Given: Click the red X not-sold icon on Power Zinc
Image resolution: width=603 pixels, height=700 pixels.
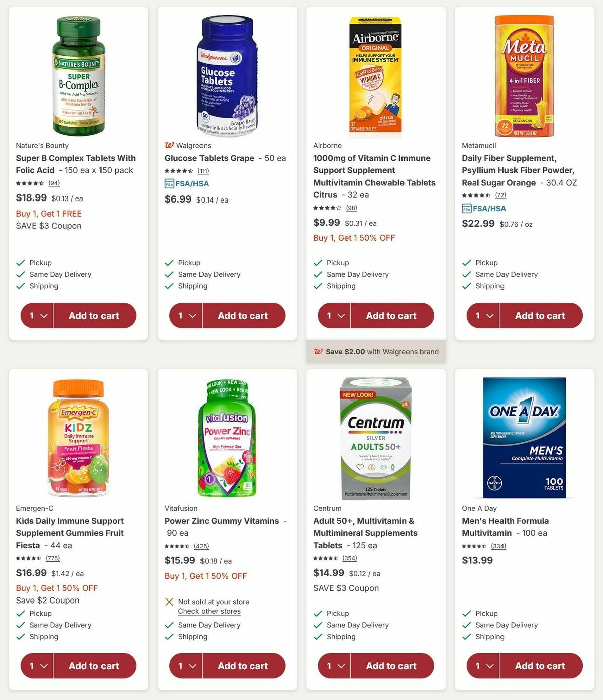Looking at the screenshot, I should [x=169, y=602].
